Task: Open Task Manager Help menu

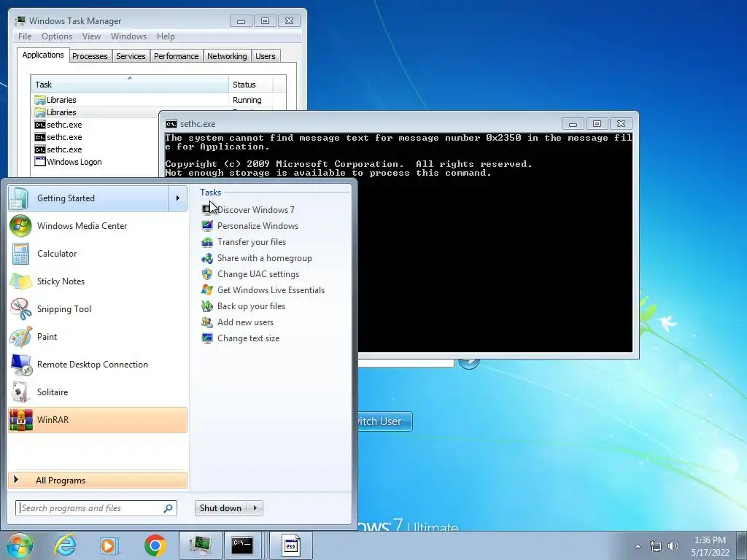Action: [166, 36]
